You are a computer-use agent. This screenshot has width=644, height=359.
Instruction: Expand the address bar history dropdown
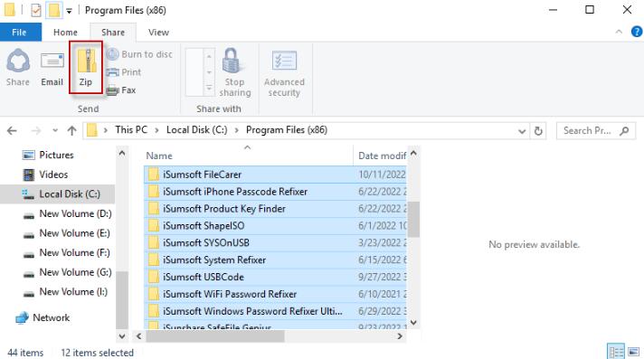tap(522, 131)
